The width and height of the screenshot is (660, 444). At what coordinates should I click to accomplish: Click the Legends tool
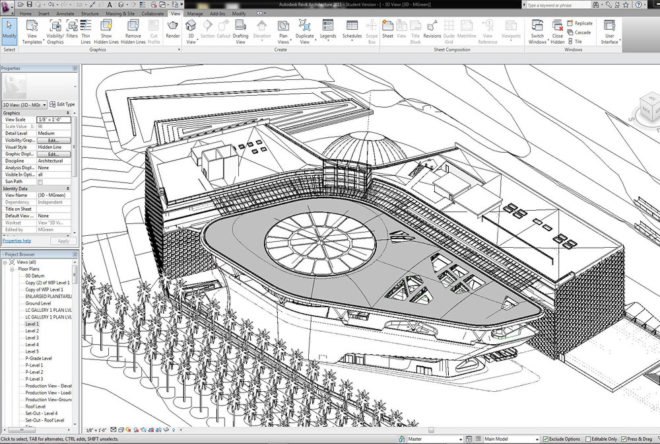click(x=328, y=29)
